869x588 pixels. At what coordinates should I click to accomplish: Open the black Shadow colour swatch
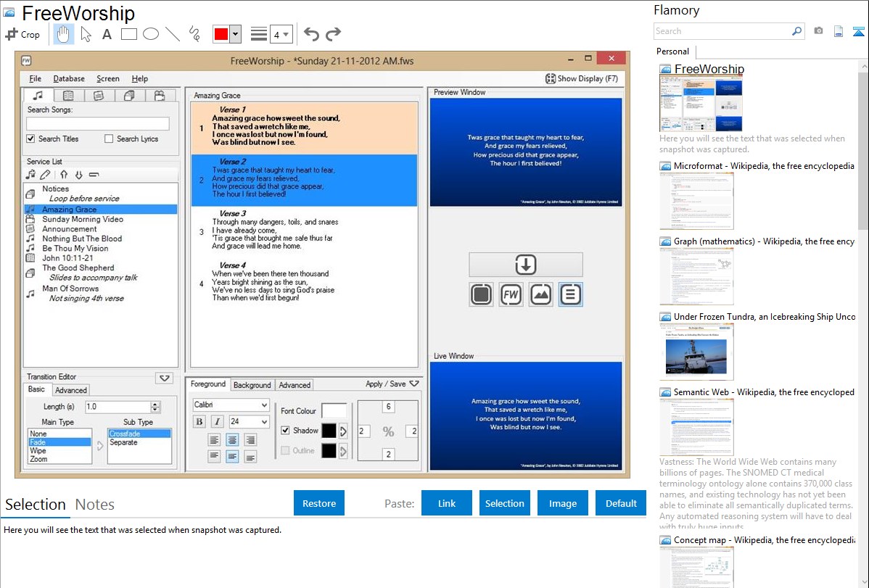pos(329,431)
